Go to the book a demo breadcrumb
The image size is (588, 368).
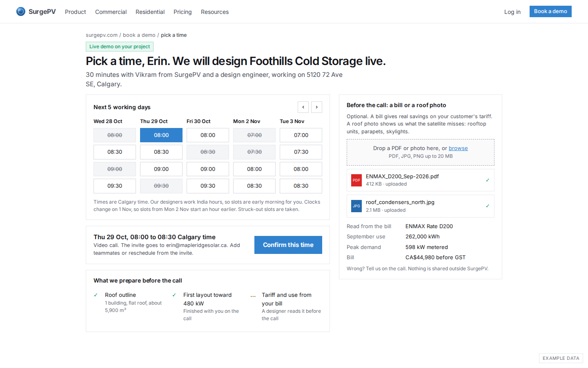(139, 35)
